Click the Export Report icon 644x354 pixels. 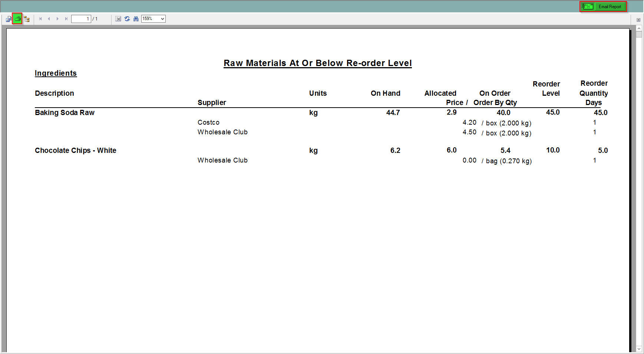tap(9, 19)
